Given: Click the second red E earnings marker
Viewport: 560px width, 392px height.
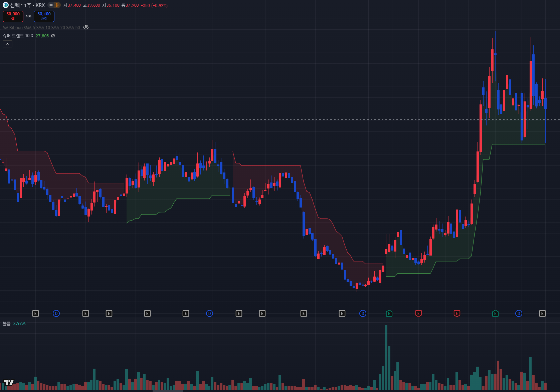Looking at the screenshot, I should point(457,313).
